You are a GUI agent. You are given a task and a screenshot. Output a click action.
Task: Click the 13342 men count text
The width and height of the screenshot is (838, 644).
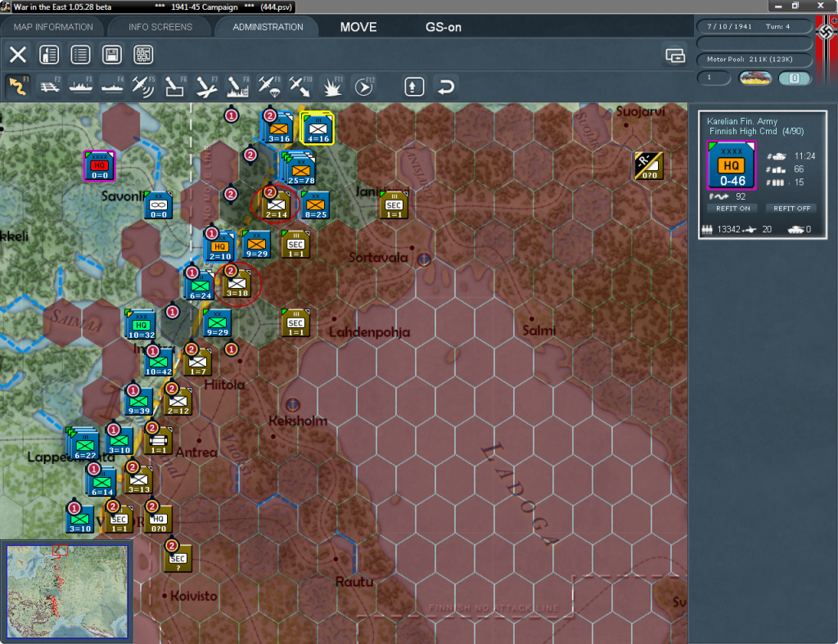pyautogui.click(x=728, y=229)
